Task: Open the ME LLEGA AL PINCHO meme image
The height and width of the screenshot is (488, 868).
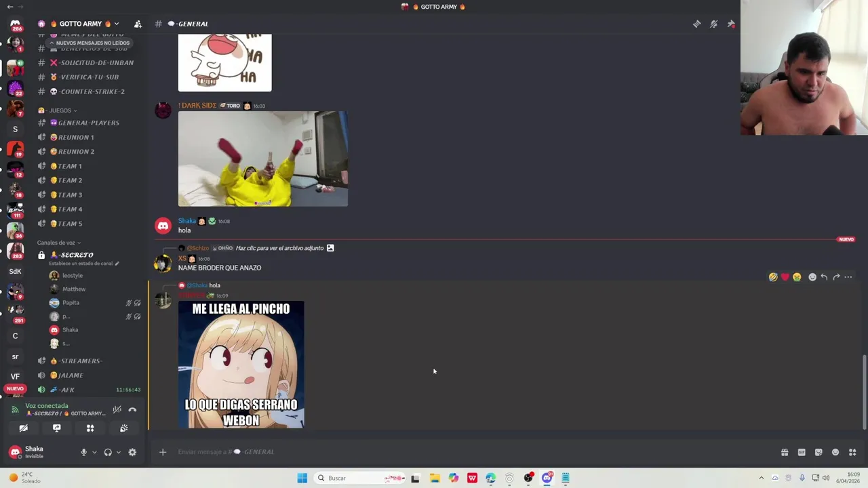Action: [241, 365]
